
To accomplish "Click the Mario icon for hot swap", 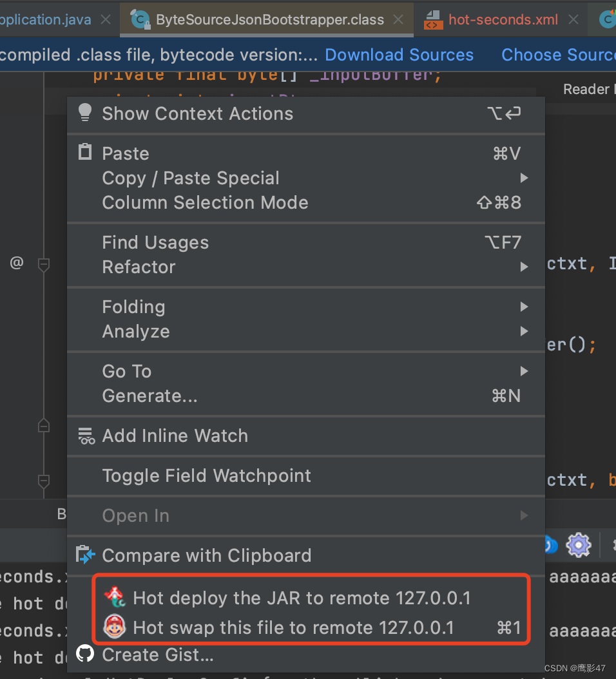I will pyautogui.click(x=115, y=627).
